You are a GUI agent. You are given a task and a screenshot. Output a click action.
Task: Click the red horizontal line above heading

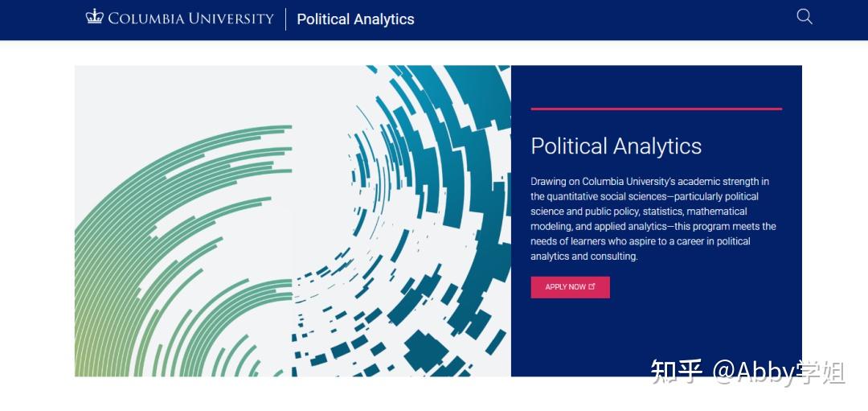coord(656,109)
